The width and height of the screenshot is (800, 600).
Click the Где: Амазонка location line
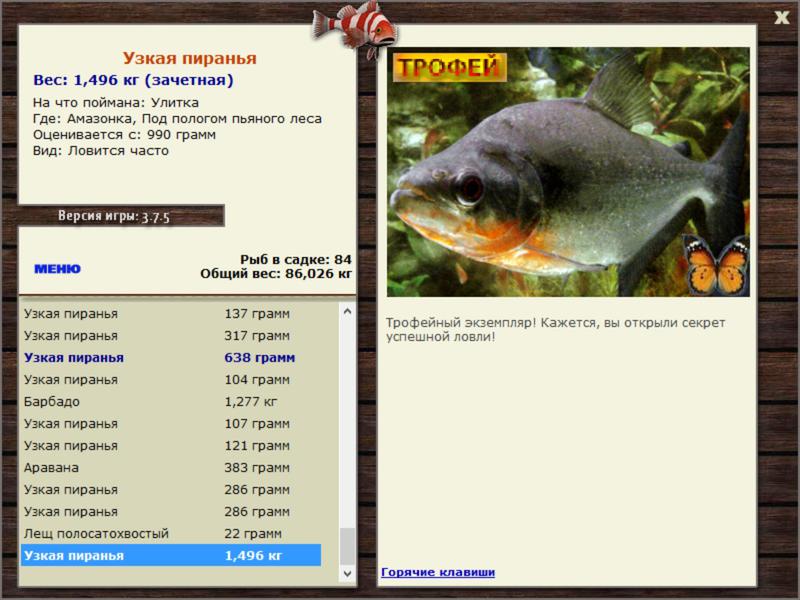pos(177,119)
